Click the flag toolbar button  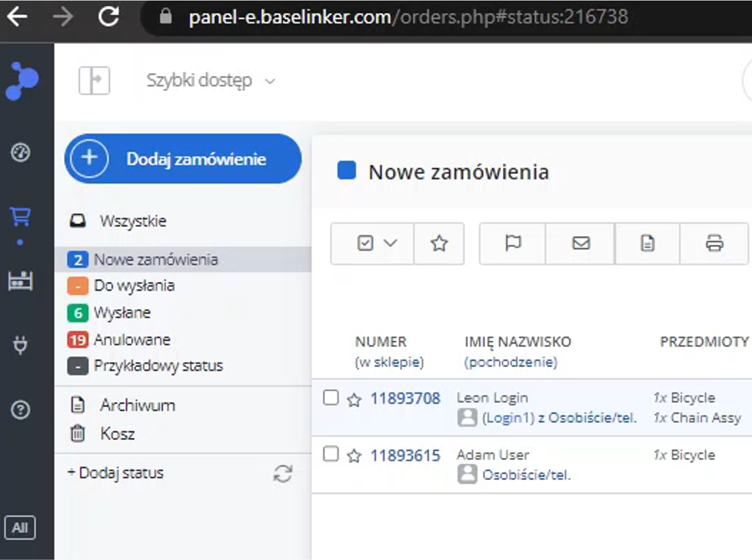click(513, 243)
